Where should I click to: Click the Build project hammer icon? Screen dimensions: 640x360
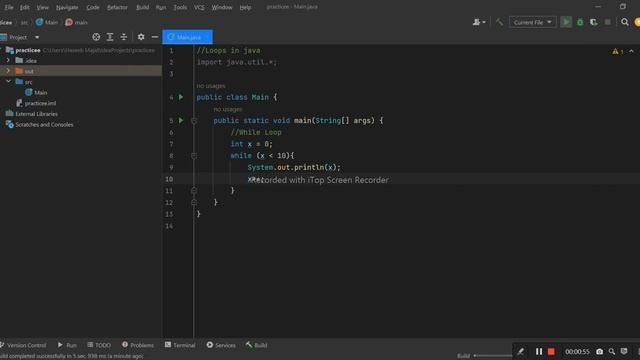click(x=499, y=22)
